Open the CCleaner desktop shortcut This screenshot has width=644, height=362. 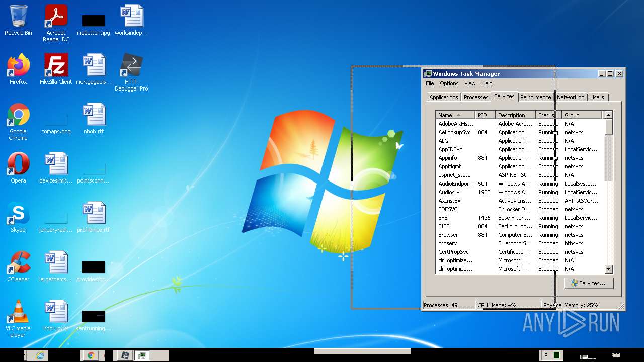point(18,266)
